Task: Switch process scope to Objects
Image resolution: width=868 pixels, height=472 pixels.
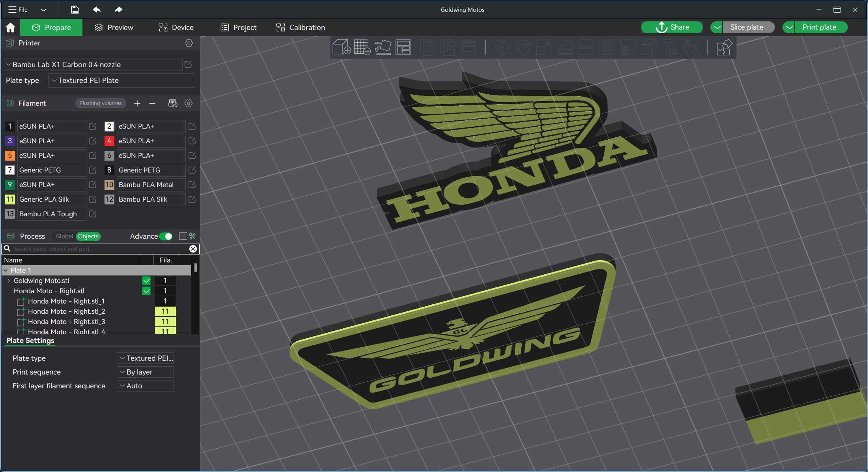Action: coord(88,236)
